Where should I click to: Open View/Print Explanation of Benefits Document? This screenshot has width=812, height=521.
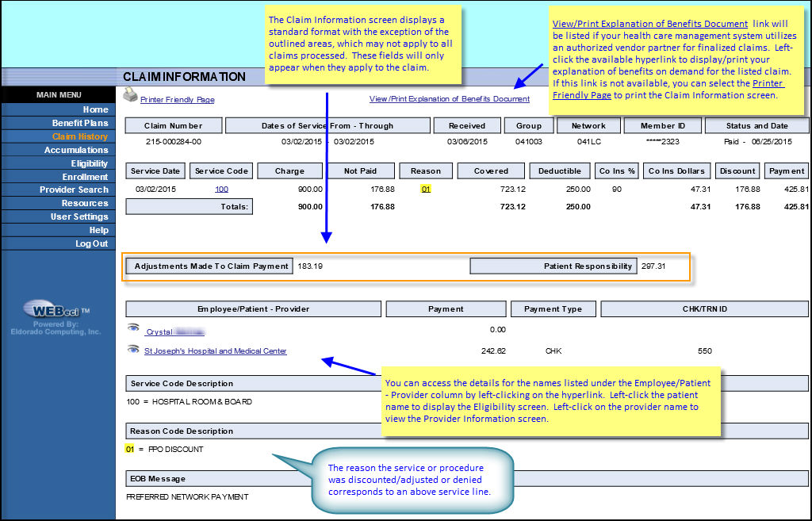tap(450, 98)
